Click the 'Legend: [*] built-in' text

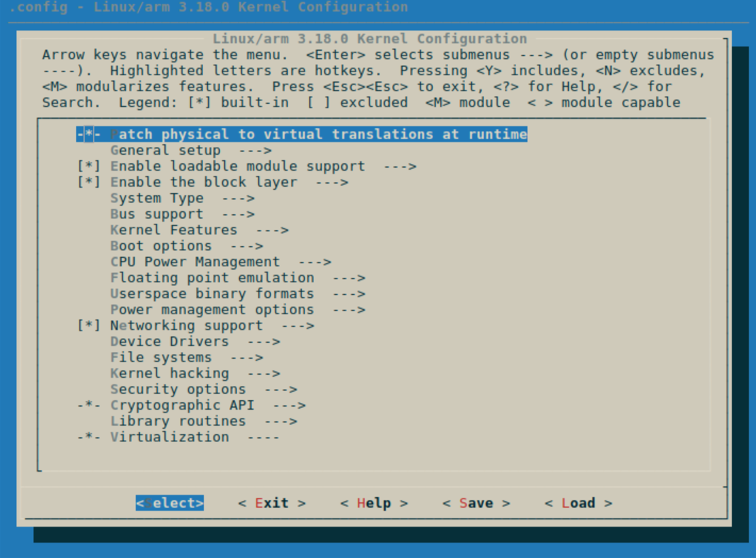click(x=204, y=102)
